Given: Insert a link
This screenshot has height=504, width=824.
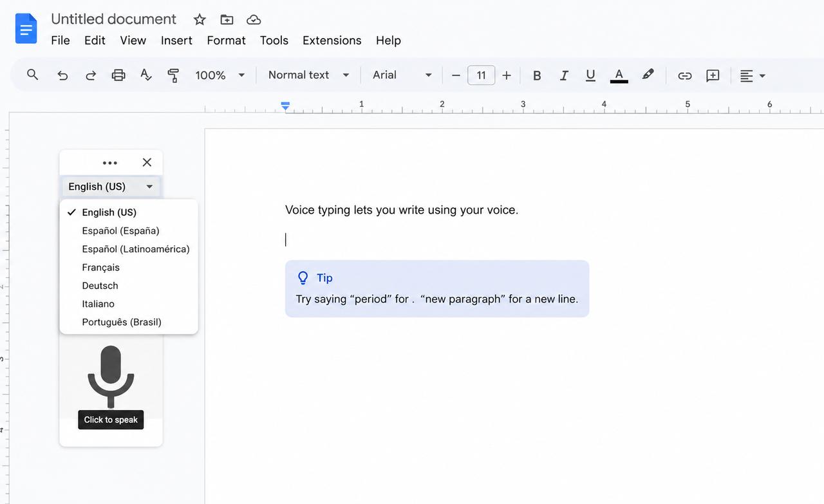Looking at the screenshot, I should 685,75.
